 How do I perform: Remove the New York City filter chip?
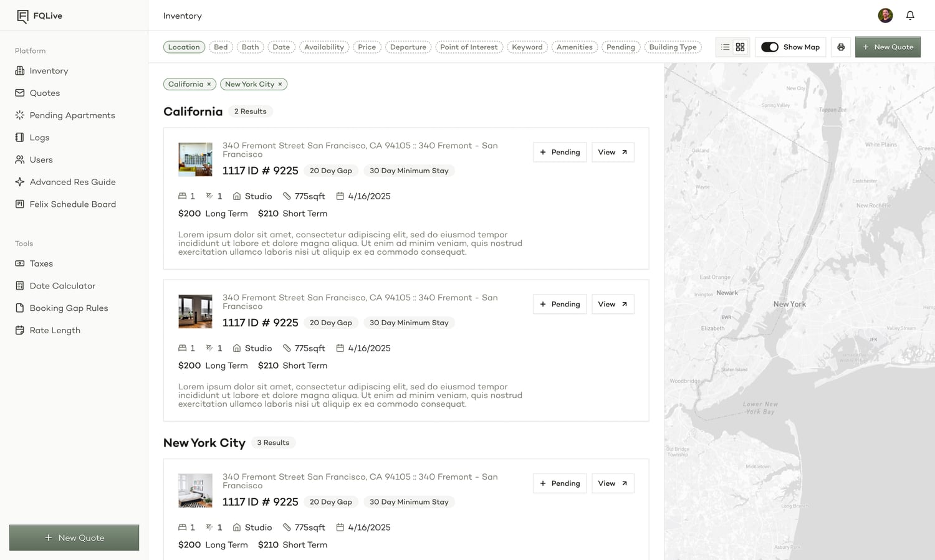pos(280,84)
